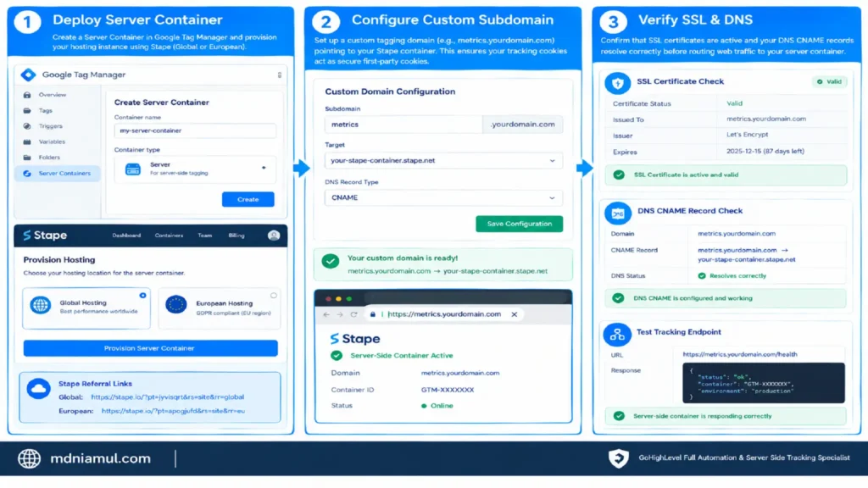Viewport: 868px width, 488px height.
Task: Click the custom domain ready checkmark icon
Action: click(x=331, y=261)
